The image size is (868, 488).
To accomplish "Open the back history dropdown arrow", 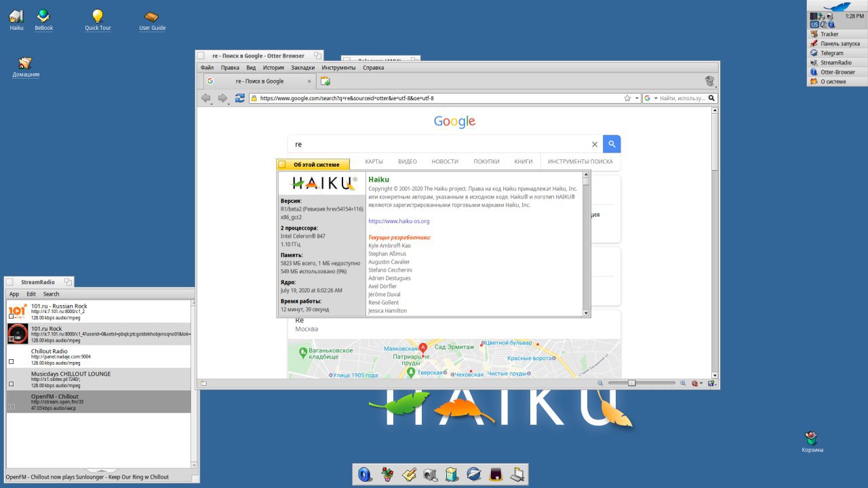I will (x=212, y=104).
